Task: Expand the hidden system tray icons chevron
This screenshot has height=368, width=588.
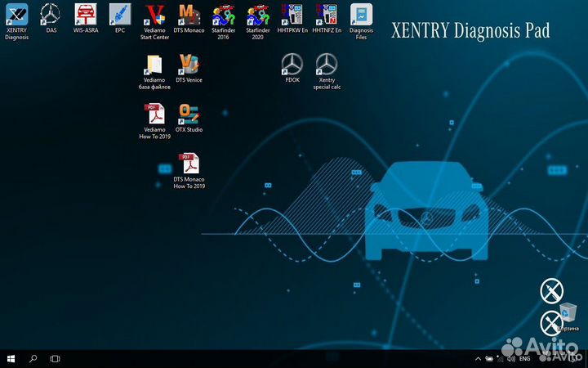Action: coord(478,359)
